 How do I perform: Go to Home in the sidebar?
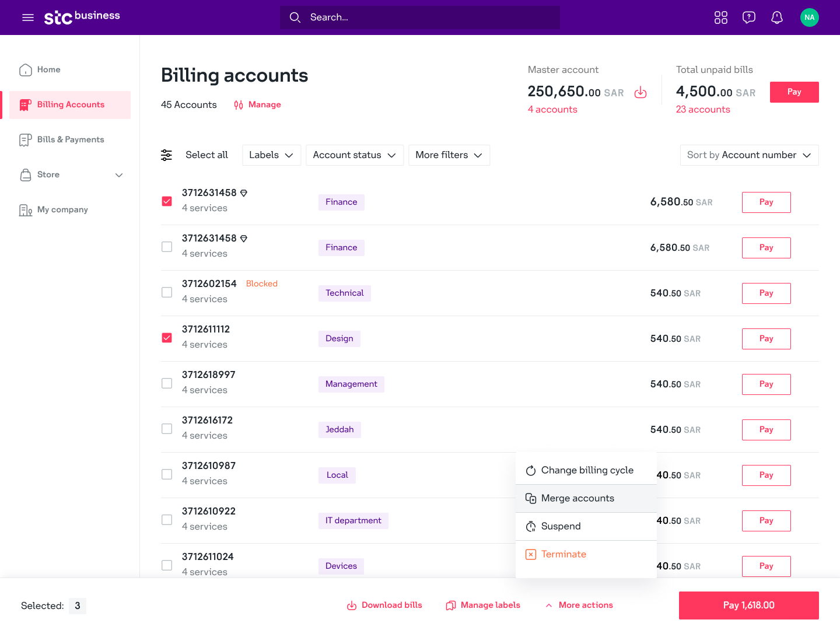tap(49, 70)
